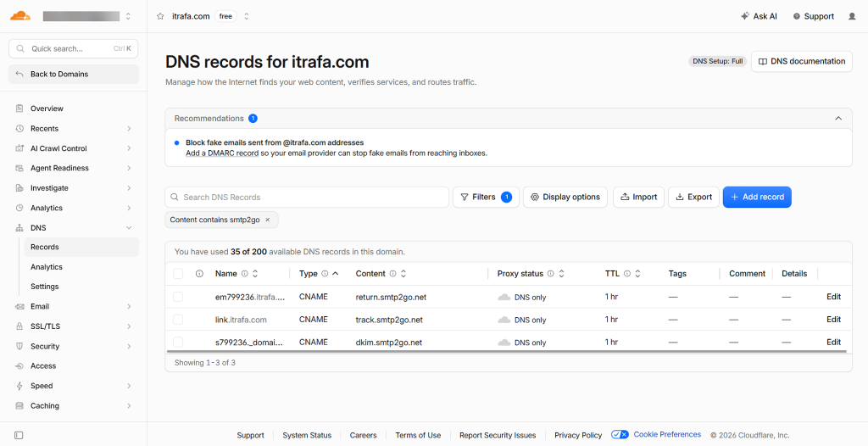
Task: Click the Export button
Action: (694, 198)
